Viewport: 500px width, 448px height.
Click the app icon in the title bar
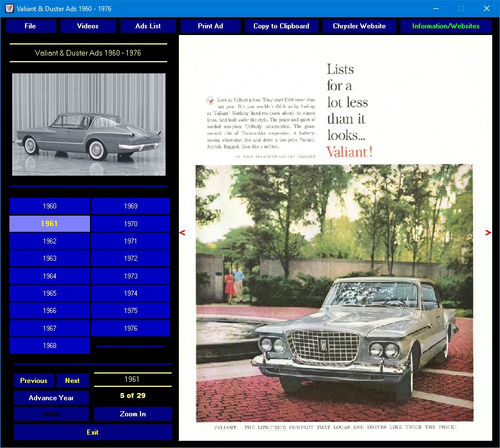point(9,9)
